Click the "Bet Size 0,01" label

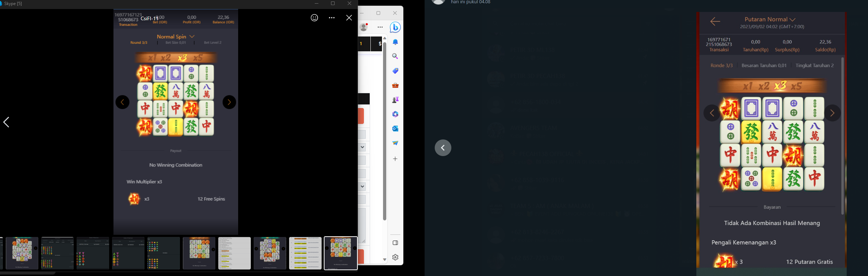pyautogui.click(x=176, y=43)
